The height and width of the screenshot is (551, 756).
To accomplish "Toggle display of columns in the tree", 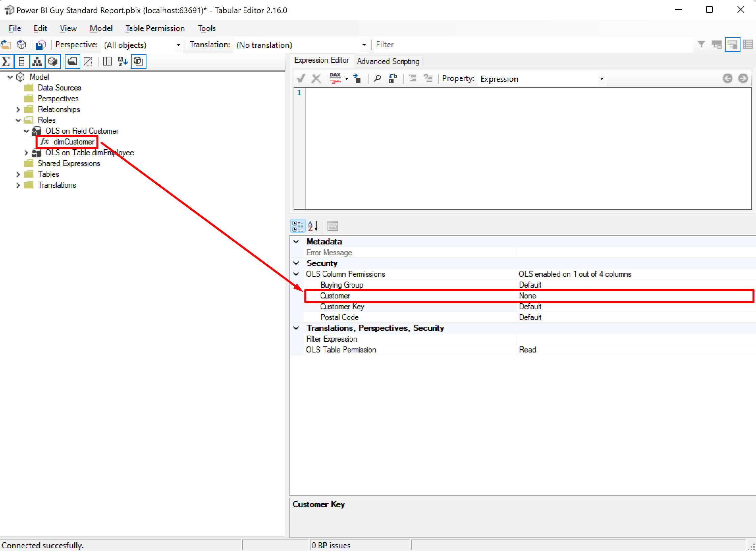I will (x=22, y=61).
